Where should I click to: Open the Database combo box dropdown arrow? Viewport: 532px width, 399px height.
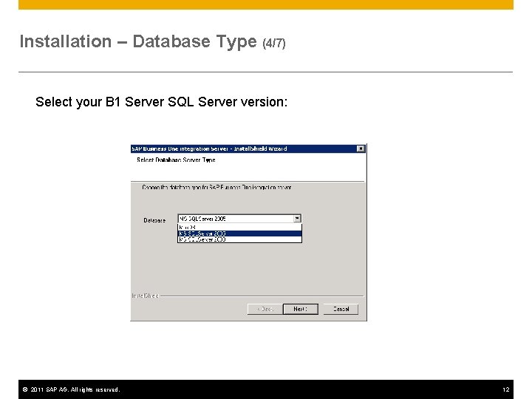pos(297,219)
